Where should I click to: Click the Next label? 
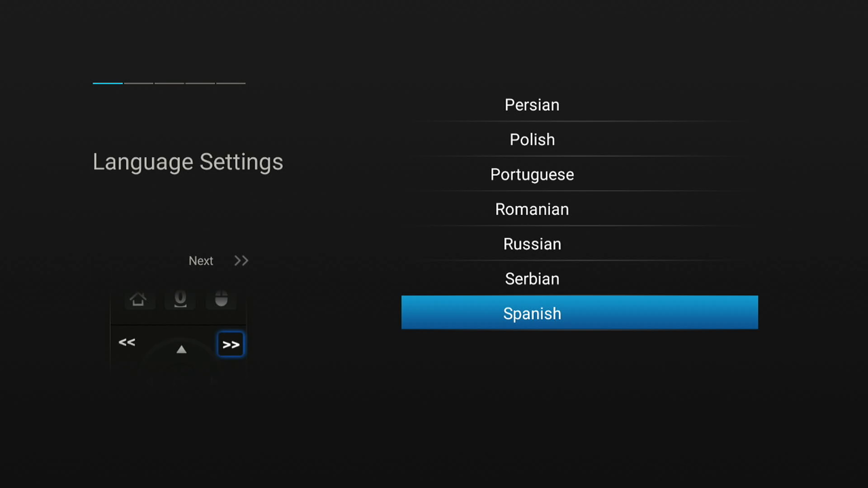pyautogui.click(x=201, y=261)
